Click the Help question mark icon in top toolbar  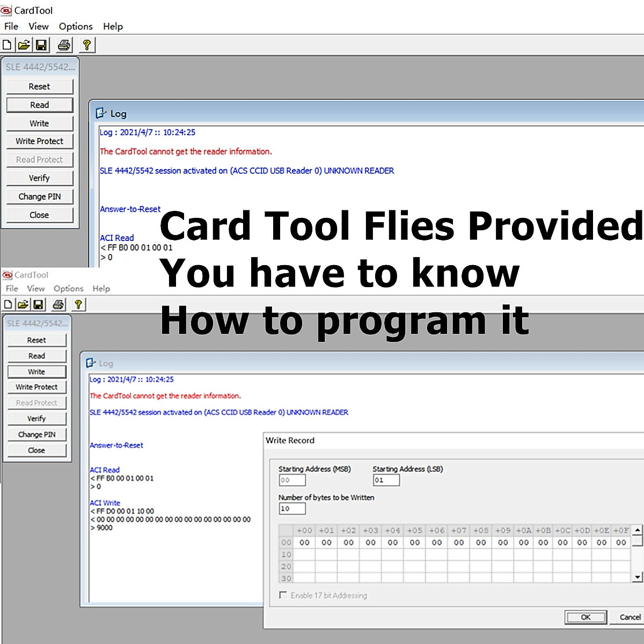coord(86,45)
